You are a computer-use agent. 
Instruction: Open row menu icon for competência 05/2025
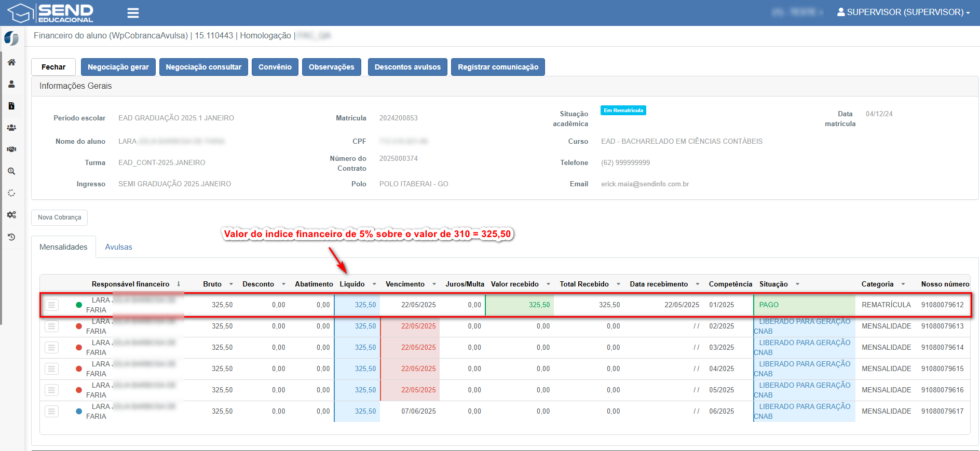click(51, 390)
